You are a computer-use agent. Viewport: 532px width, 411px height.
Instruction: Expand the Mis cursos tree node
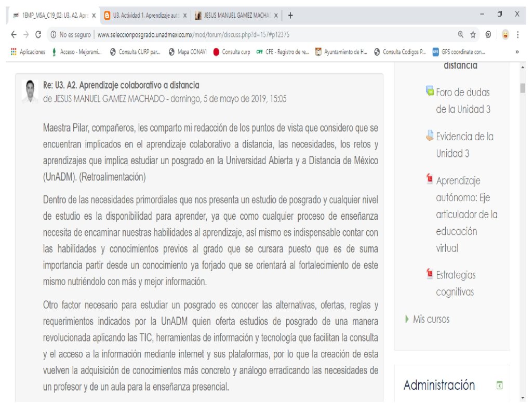click(407, 319)
